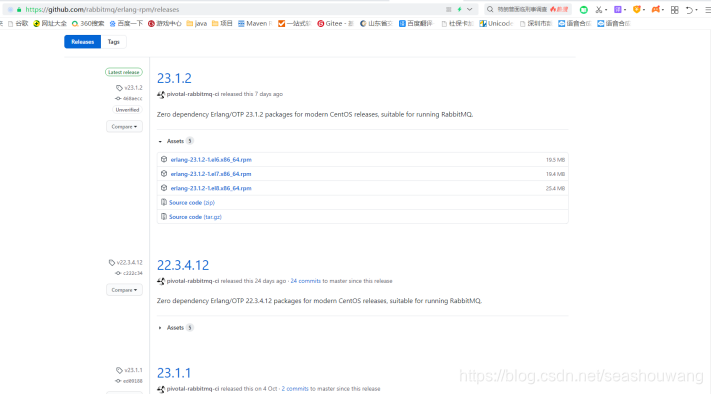The height and width of the screenshot is (394, 712).
Task: Collapse the Assets list of release 23.1.2
Action: (175, 141)
